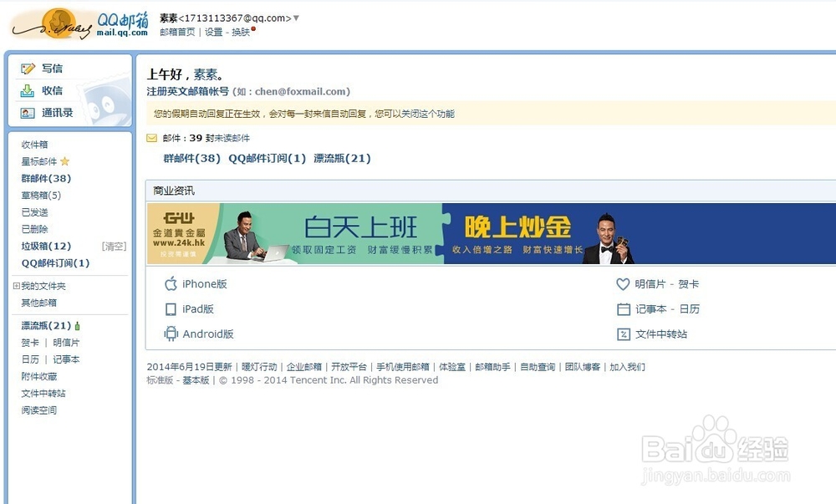
Task: Open 附件收藏 in the sidebar
Action: [39, 376]
